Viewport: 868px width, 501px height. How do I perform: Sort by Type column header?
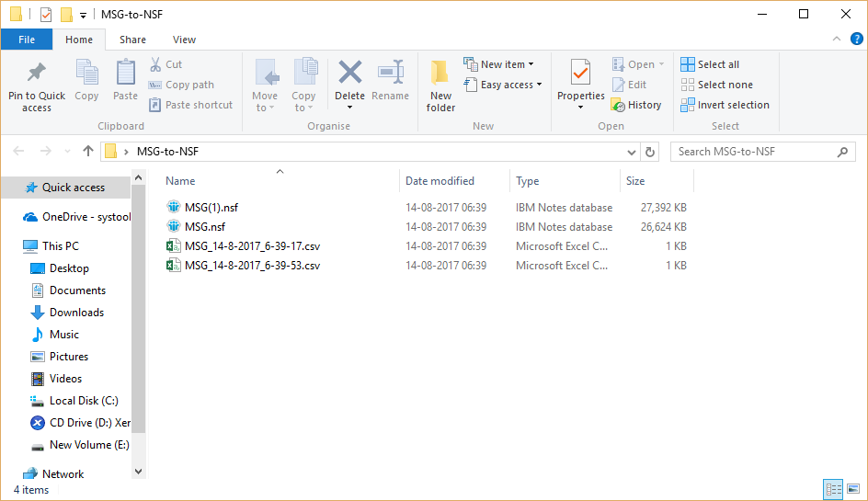click(x=565, y=180)
